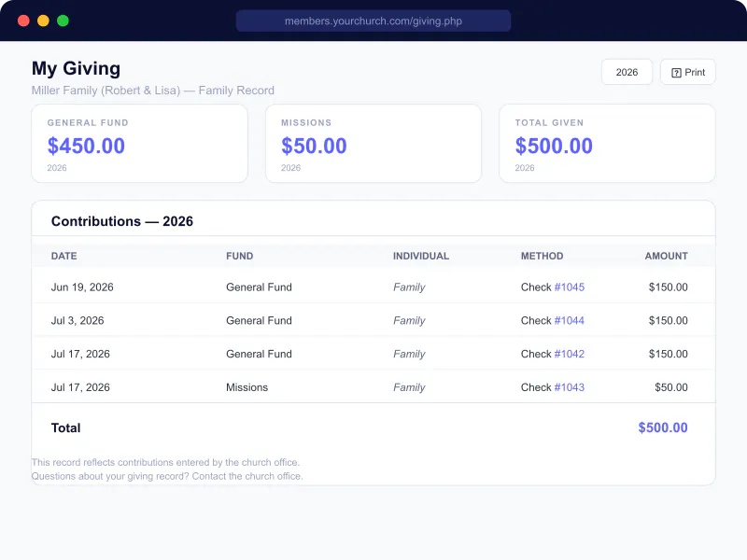The width and height of the screenshot is (747, 560).
Task: Click the FUND column header
Action: tap(240, 256)
